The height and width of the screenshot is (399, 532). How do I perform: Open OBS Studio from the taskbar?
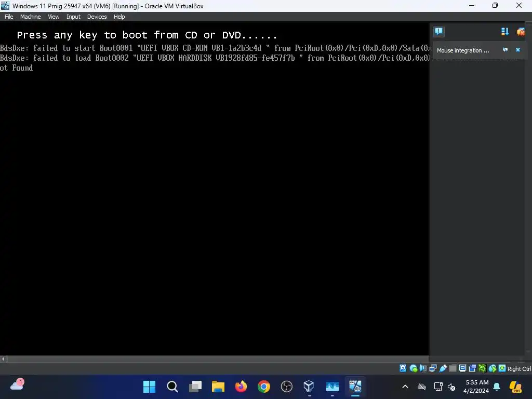click(287, 387)
